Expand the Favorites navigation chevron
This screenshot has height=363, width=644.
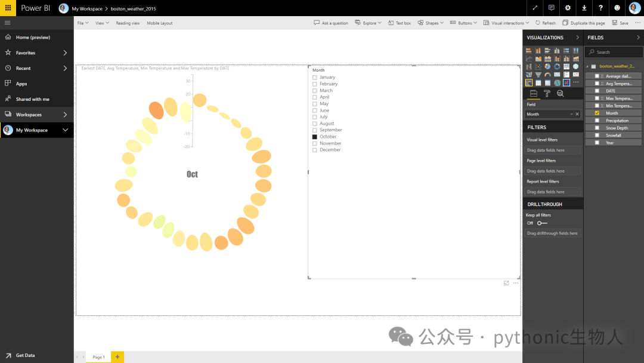point(65,53)
